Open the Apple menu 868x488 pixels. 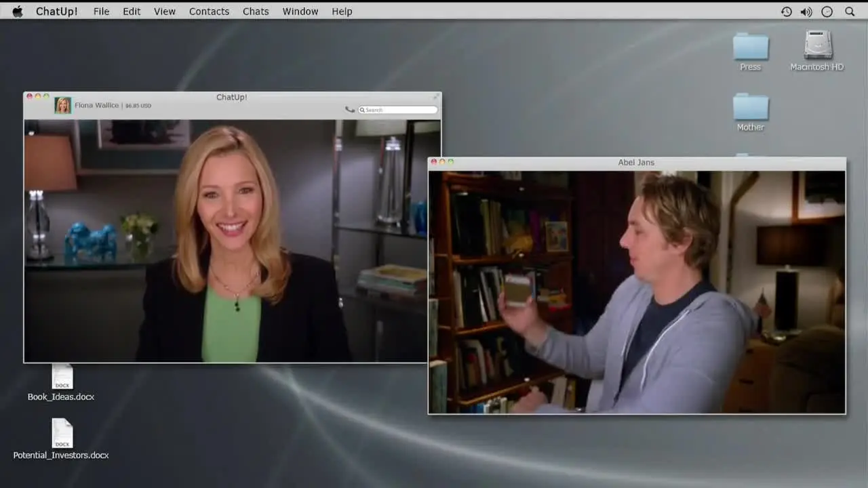coord(18,12)
